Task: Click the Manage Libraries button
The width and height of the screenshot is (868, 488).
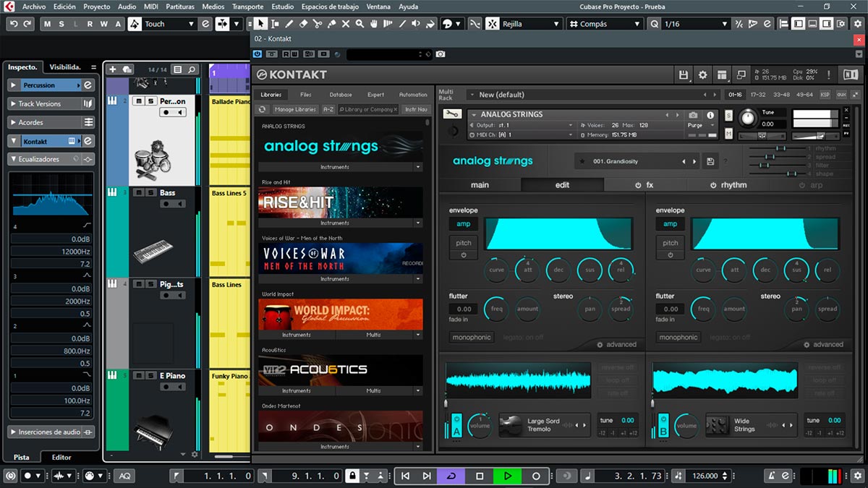Action: [x=295, y=109]
